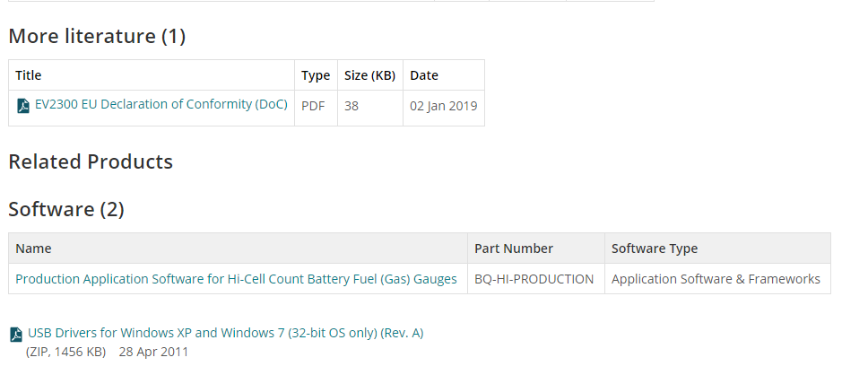Open EV2300 EU Declaration of Conformity link

pos(161,104)
